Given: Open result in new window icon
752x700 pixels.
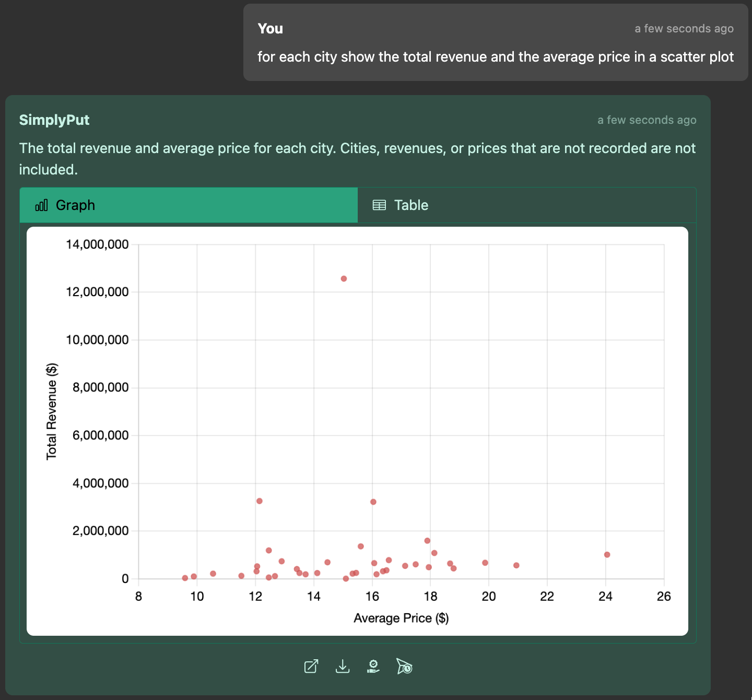Looking at the screenshot, I should point(311,667).
